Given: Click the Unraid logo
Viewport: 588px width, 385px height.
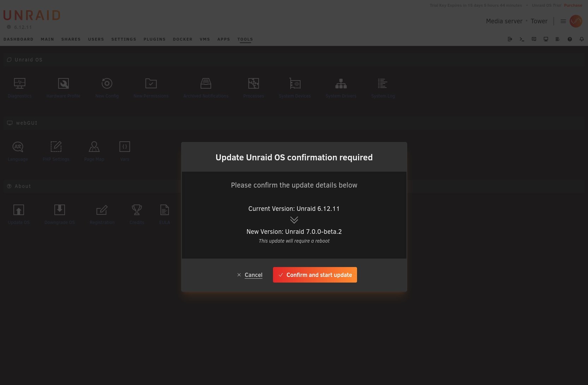Looking at the screenshot, I should pos(32,16).
